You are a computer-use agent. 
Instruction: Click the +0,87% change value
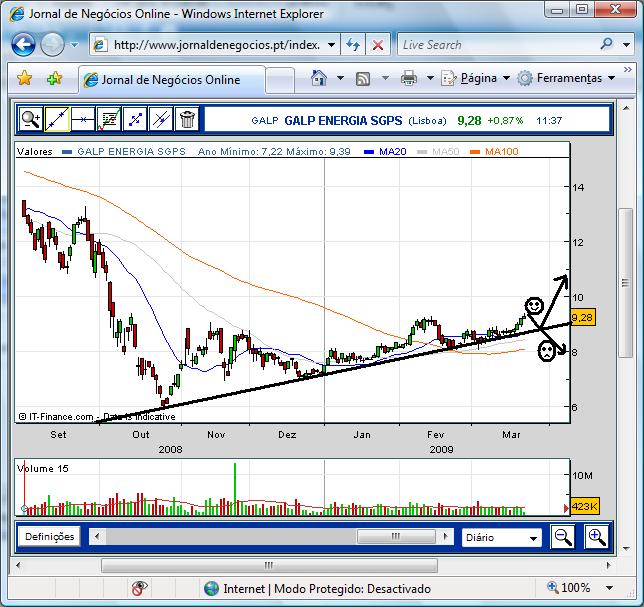point(505,120)
